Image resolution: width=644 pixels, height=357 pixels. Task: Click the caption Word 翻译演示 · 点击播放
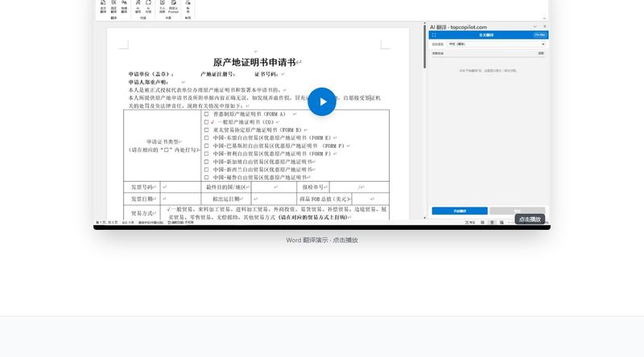point(322,240)
